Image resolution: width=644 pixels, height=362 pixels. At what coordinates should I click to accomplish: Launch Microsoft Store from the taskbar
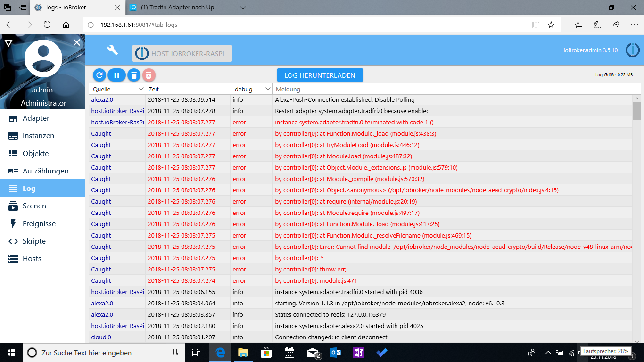coord(266,353)
